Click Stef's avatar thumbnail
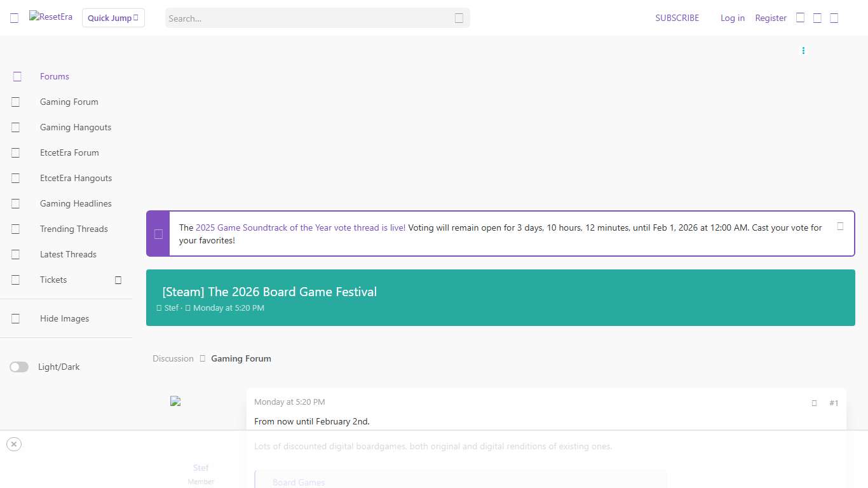 click(175, 401)
